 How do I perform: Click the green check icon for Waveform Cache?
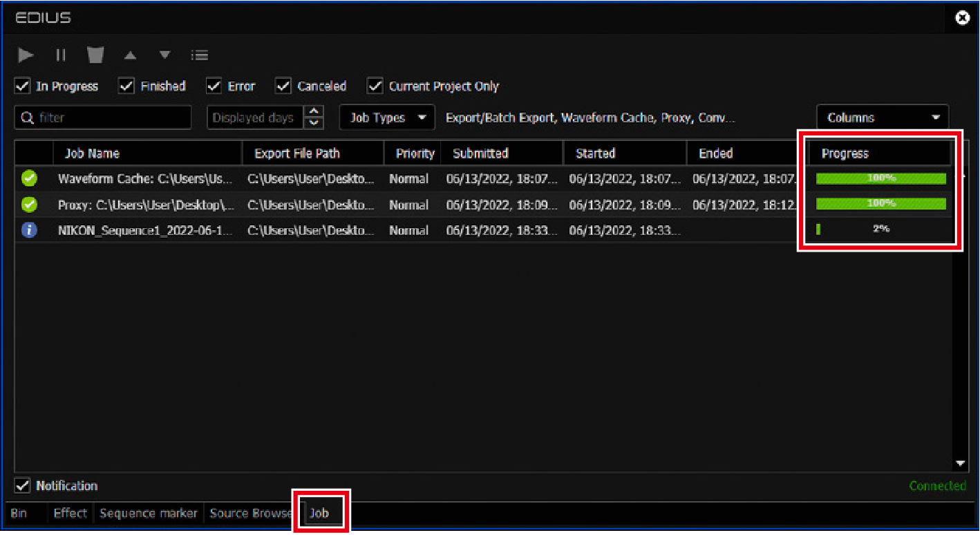(x=29, y=179)
